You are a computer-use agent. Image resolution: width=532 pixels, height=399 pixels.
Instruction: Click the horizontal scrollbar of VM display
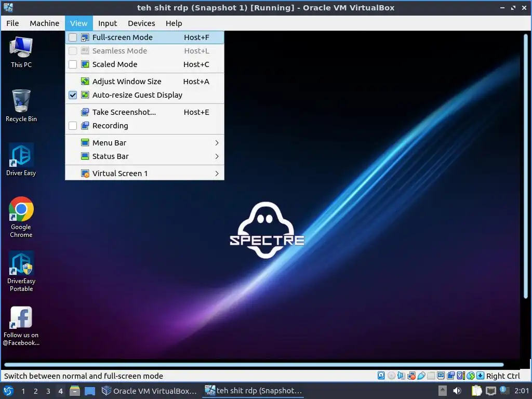click(254, 365)
